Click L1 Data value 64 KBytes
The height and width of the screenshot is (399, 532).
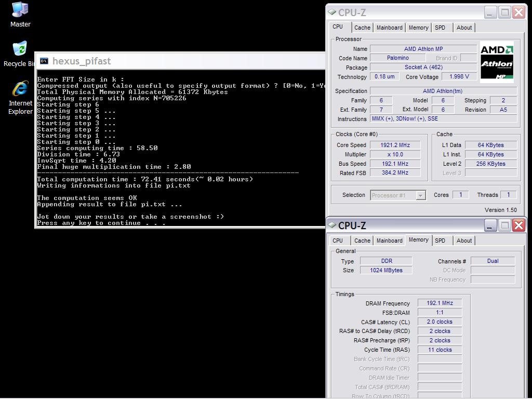click(x=490, y=145)
